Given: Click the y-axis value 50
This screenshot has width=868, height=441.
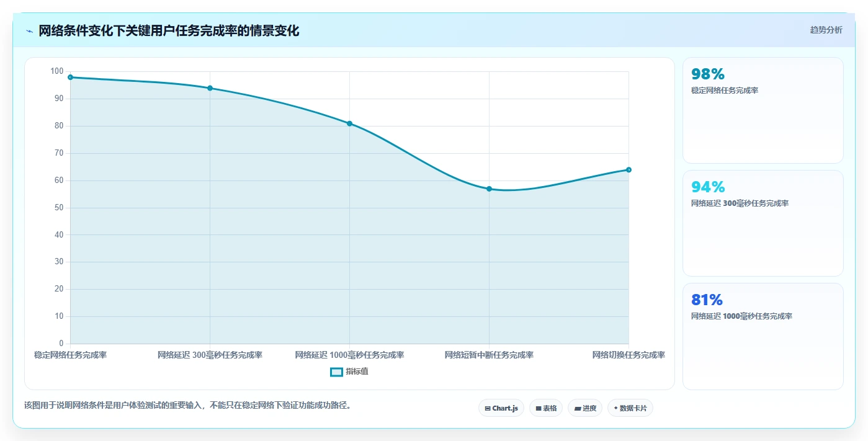Looking at the screenshot, I should pos(59,208).
